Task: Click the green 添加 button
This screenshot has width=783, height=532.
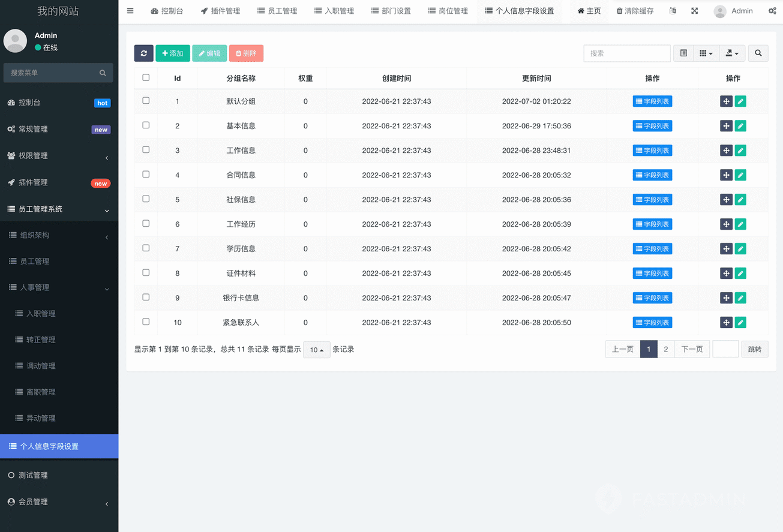Action: pos(173,53)
